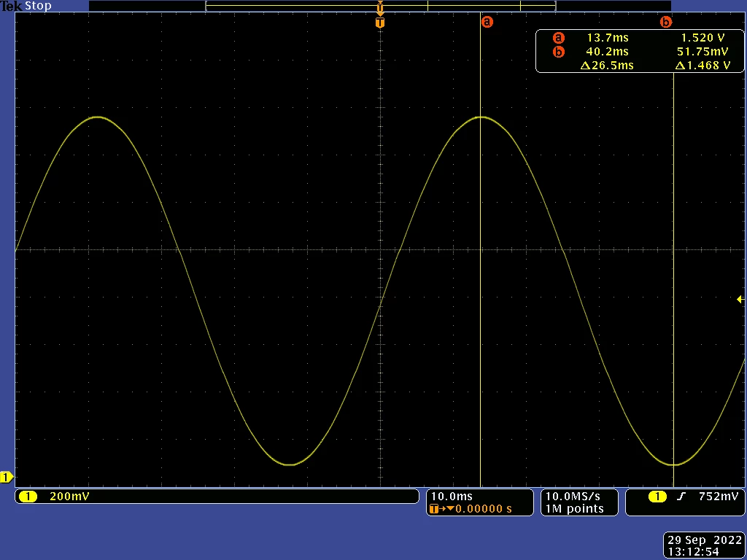Click the cursor b time value 40.2ms

pyautogui.click(x=607, y=52)
